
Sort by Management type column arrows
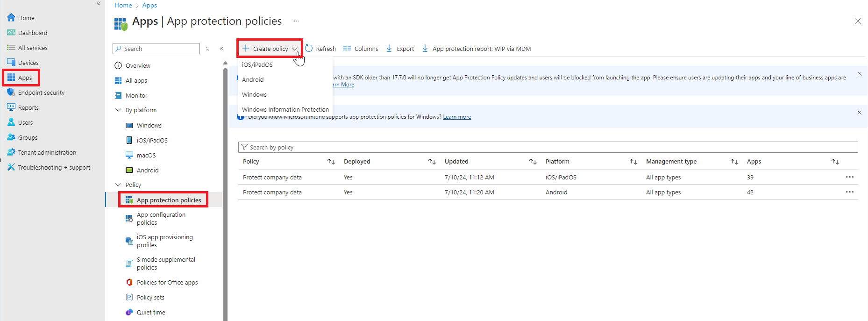[x=734, y=162]
